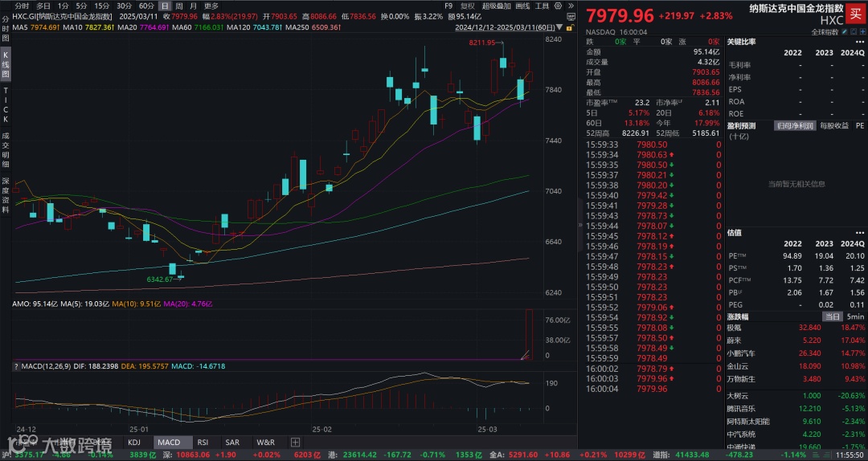Open the 分时图 sidebar view
This screenshot has width=868, height=461.
[6, 31]
